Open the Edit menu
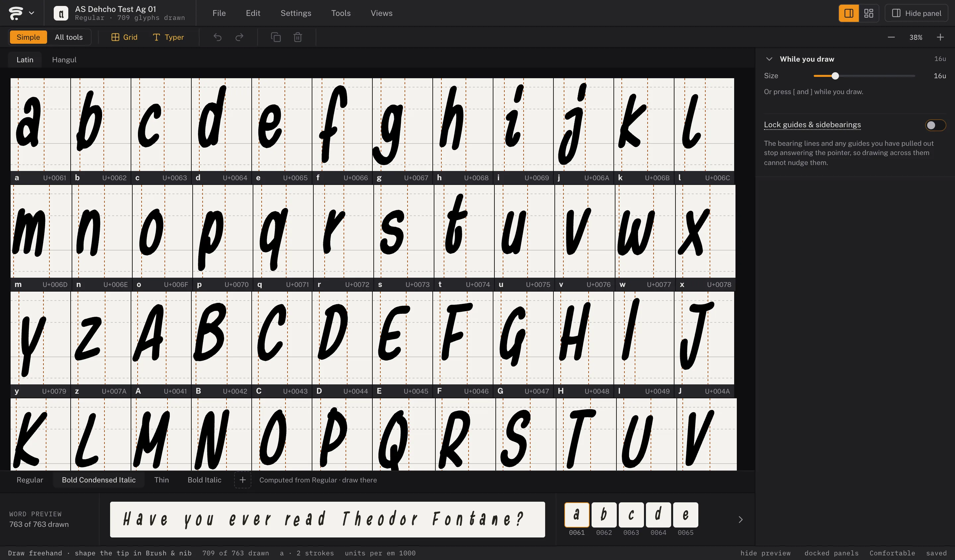Viewport: 955px width, 560px height. [x=253, y=13]
